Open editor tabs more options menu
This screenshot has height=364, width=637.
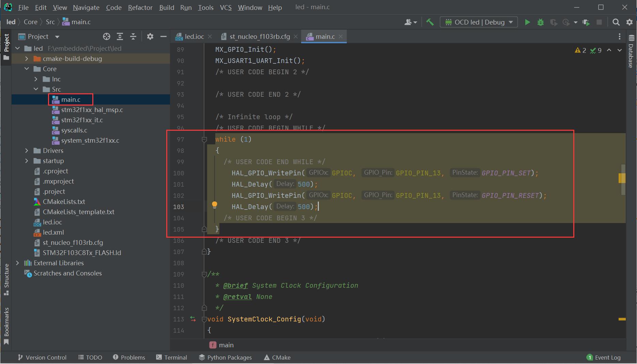point(620,36)
